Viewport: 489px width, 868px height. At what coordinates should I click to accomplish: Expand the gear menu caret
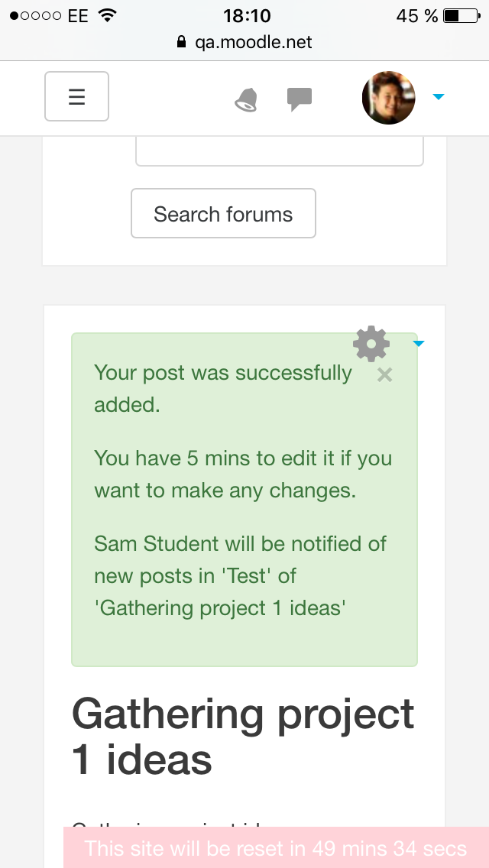pyautogui.click(x=419, y=344)
